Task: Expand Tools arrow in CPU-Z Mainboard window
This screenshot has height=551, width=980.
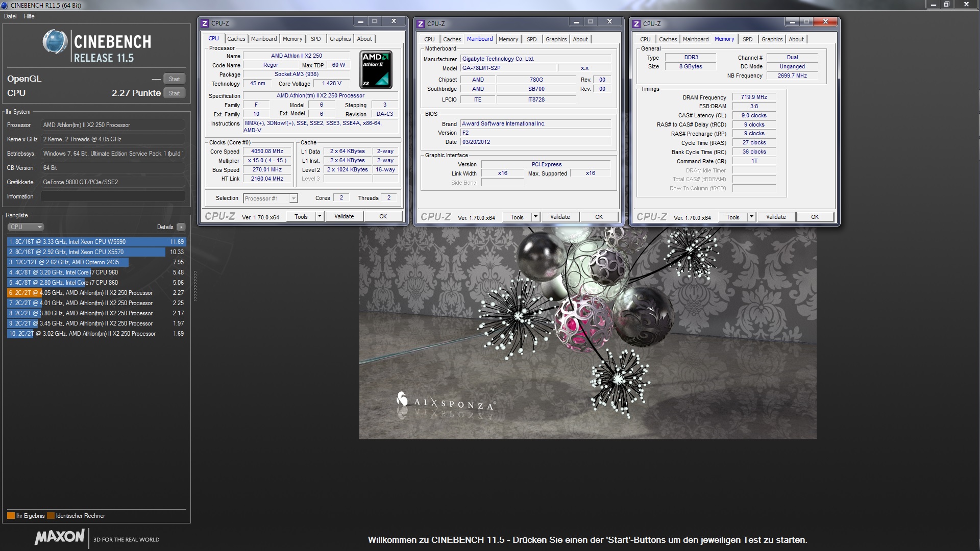Action: [x=535, y=217]
